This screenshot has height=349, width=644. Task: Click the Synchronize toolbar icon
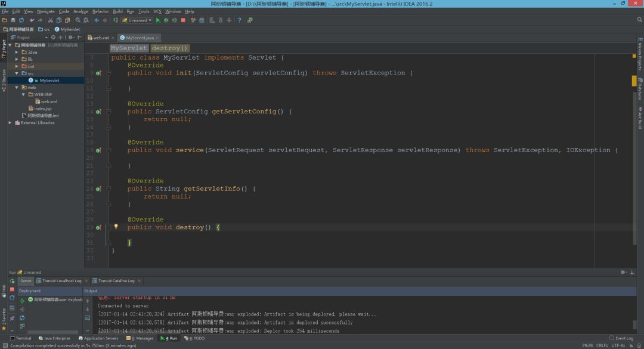(21, 20)
